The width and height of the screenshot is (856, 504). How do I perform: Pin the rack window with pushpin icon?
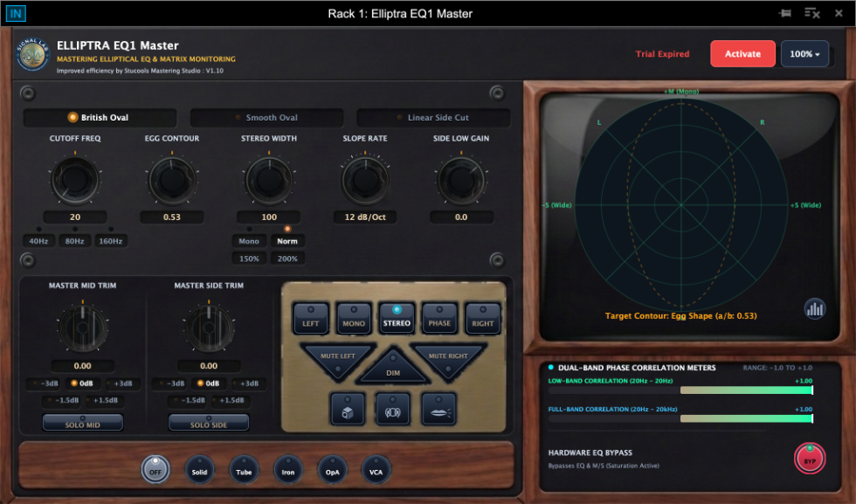coord(785,13)
